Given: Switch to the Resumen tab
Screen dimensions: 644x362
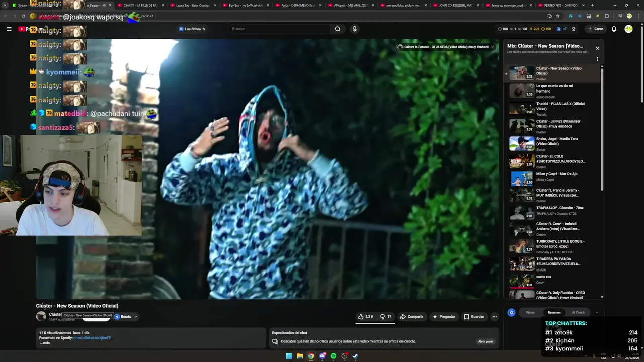Looking at the screenshot, I should tap(554, 312).
